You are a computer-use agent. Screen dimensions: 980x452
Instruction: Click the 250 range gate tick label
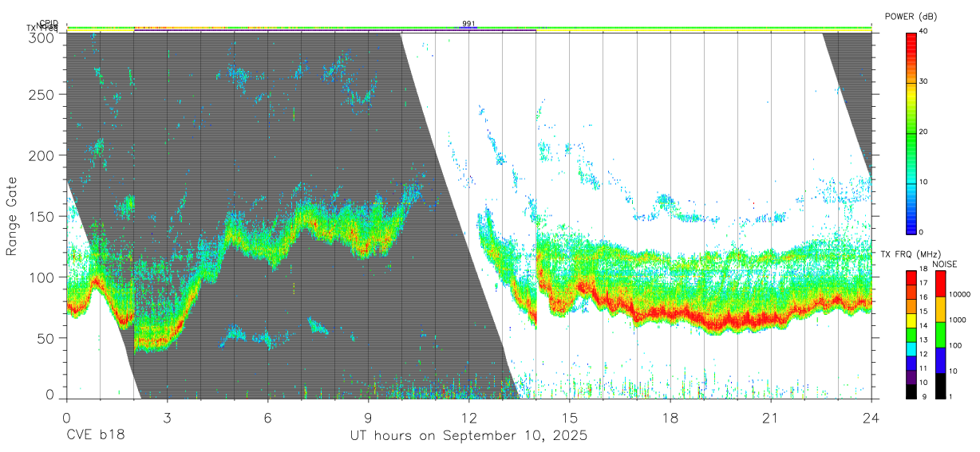(41, 94)
